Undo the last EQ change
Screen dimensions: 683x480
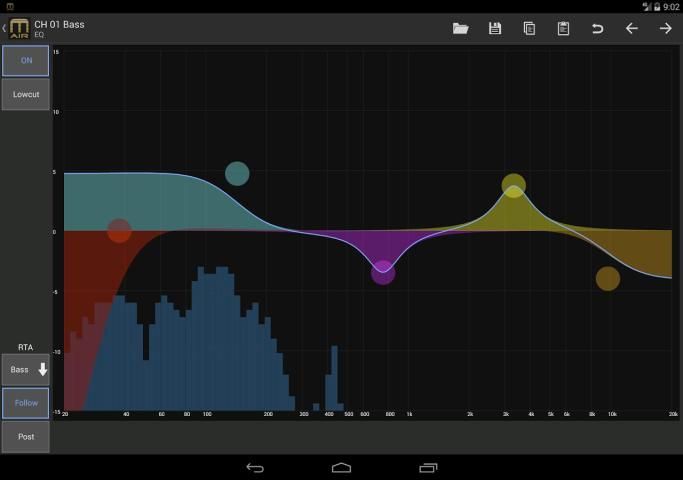pos(598,28)
